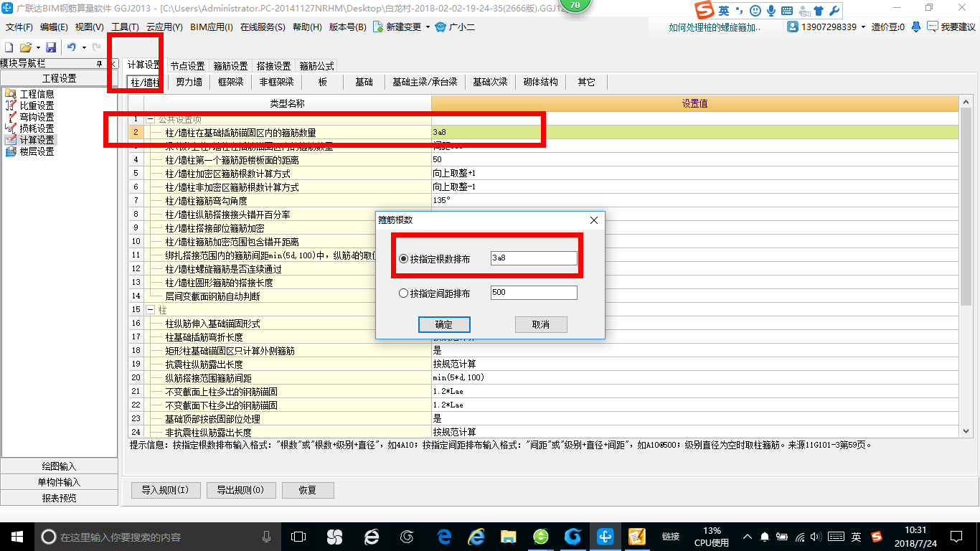Switch to the 剪力墙 sub-tab
This screenshot has height=551, width=980.
click(189, 82)
